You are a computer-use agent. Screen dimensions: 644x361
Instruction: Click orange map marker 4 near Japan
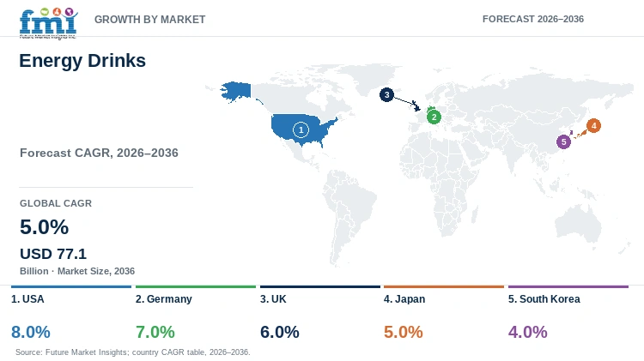point(593,125)
